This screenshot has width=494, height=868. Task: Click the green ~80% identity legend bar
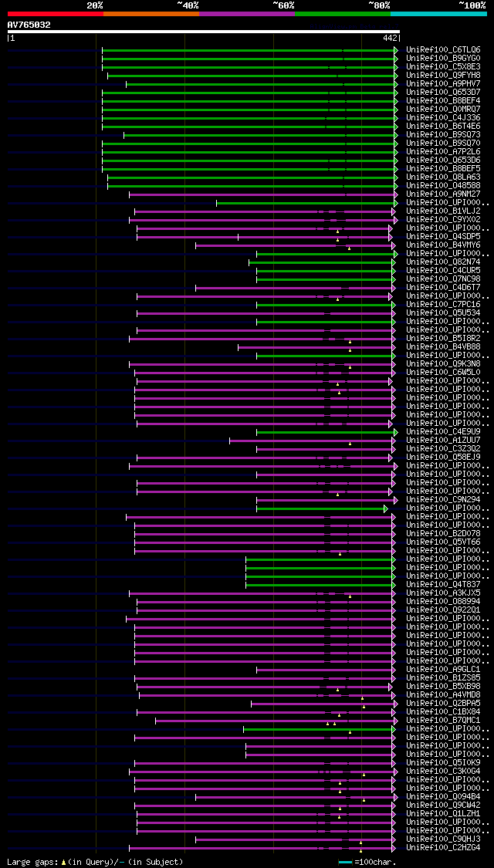(343, 13)
